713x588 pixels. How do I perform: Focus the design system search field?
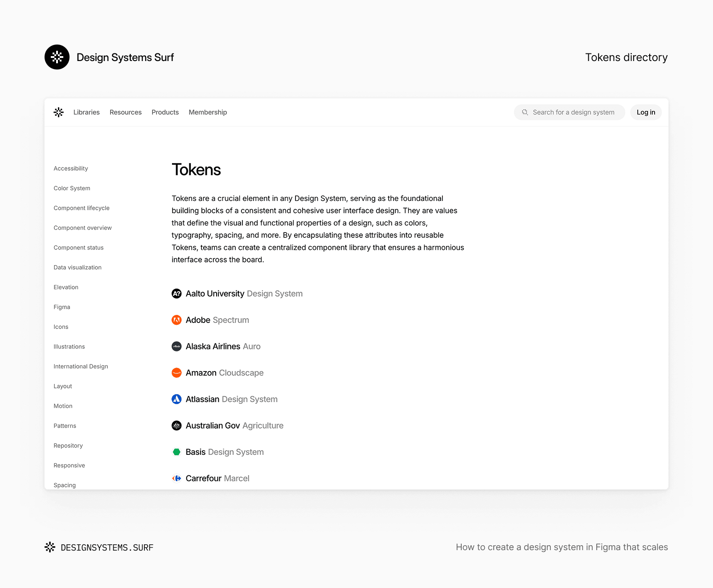(569, 112)
